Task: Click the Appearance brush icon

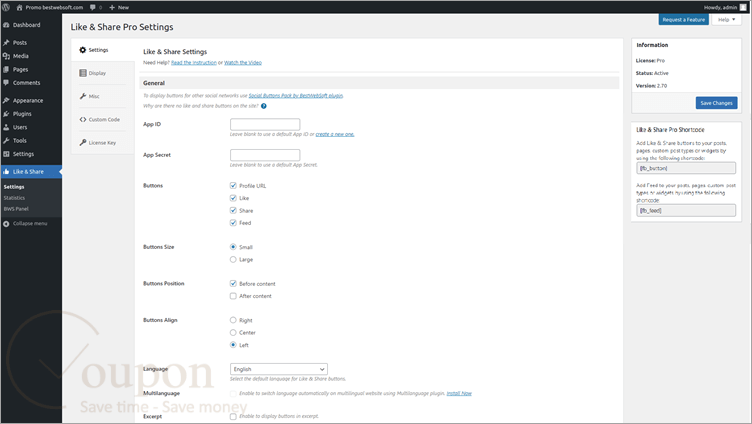Action: [x=6, y=101]
